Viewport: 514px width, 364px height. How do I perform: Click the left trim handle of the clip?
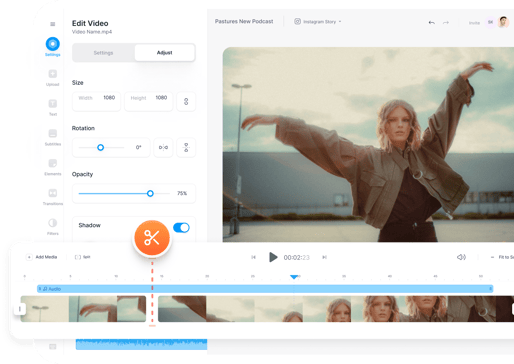pos(20,309)
